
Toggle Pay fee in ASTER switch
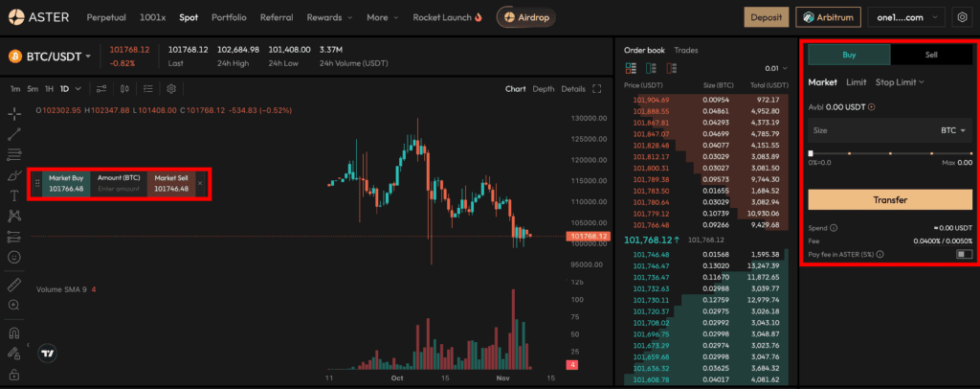click(965, 254)
